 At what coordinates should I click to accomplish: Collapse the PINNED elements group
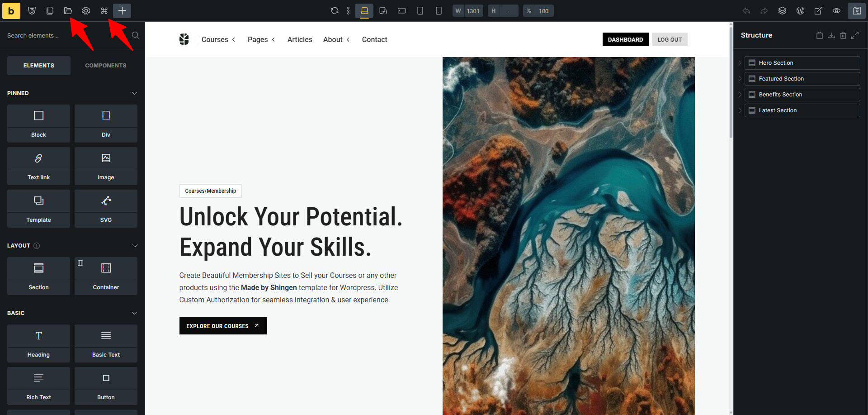coord(134,93)
